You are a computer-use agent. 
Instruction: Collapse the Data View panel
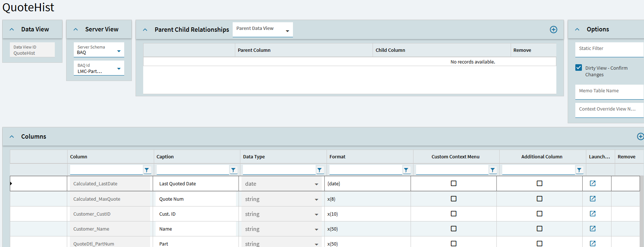(x=12, y=30)
